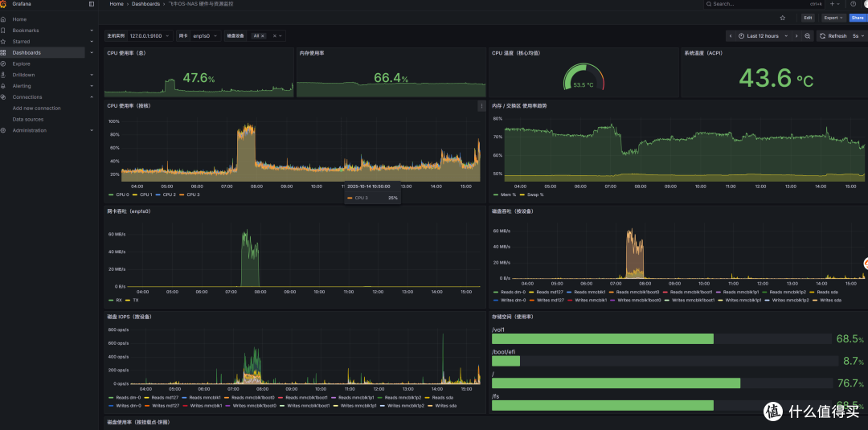Image resolution: width=868 pixels, height=430 pixels.
Task: Click the /vol1 storage usage bar
Action: (x=661, y=338)
